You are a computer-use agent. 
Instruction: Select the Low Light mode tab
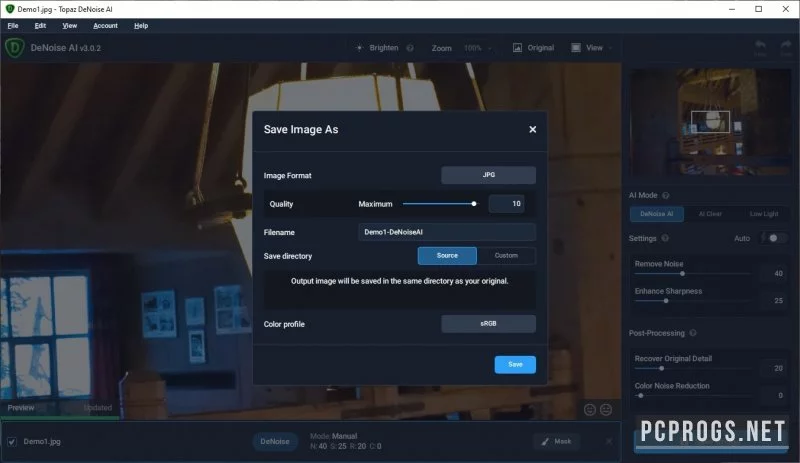tap(763, 214)
